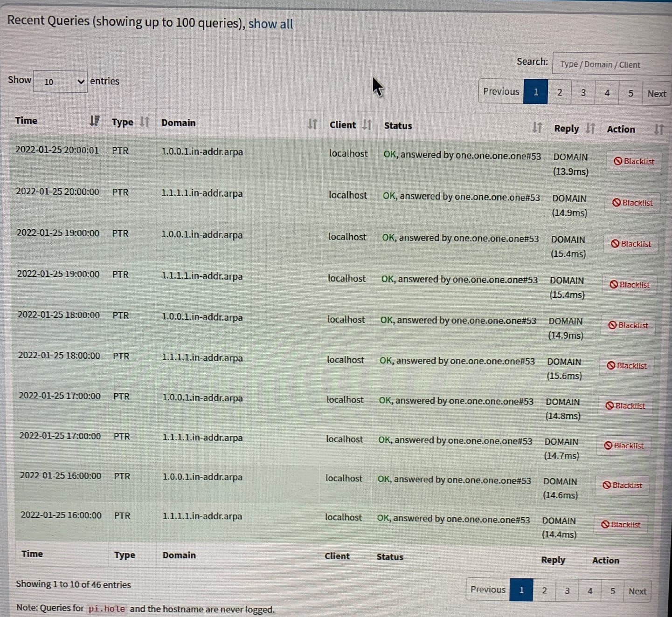Blacklist the 17:00:00 1.0.0.1.in-addr.arpa query
This screenshot has height=617, width=672.
click(625, 406)
